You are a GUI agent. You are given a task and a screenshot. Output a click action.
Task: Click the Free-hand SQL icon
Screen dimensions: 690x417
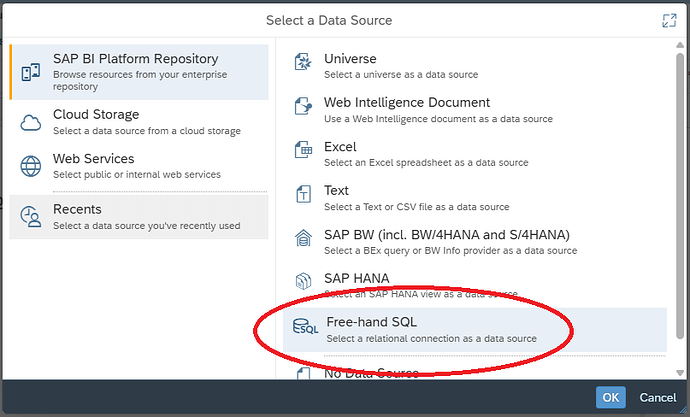[x=304, y=329]
